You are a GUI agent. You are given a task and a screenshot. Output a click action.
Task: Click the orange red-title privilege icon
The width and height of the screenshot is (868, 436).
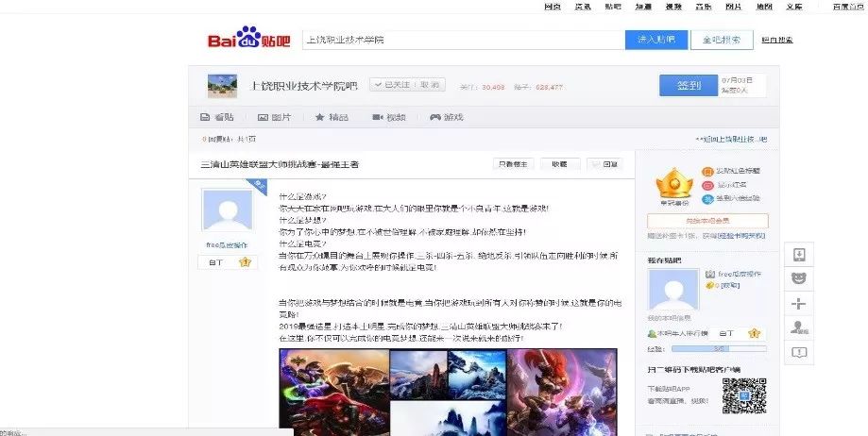[x=707, y=172]
